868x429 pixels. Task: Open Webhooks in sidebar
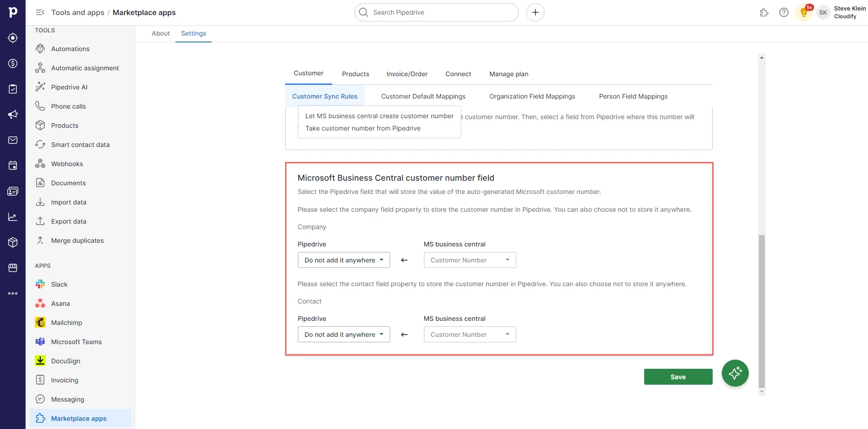click(80, 164)
